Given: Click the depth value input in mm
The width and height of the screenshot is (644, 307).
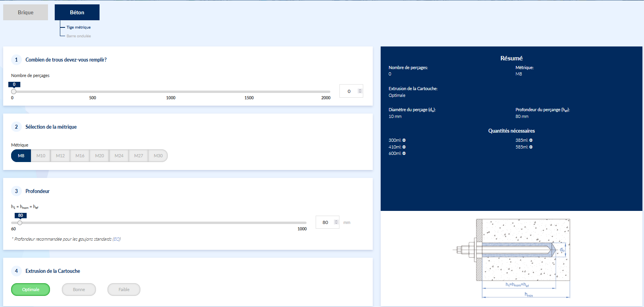Looking at the screenshot, I should click(325, 222).
